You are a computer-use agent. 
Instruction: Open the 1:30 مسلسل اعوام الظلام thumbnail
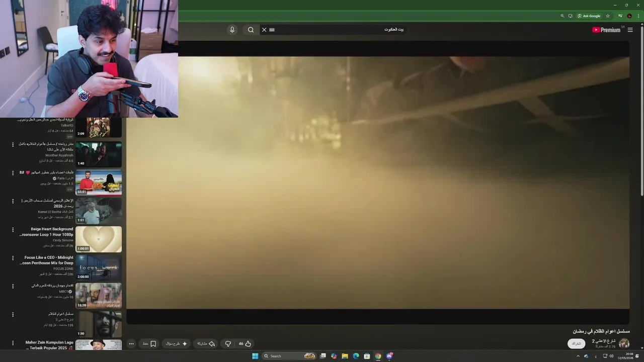(x=99, y=324)
